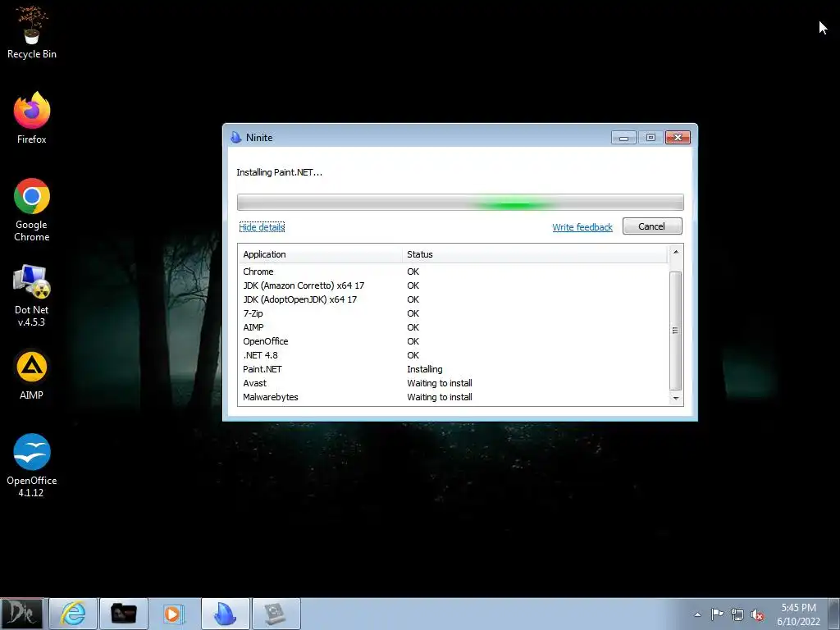Select the .NET 4.8 row
The width and height of the screenshot is (840, 630).
point(453,355)
